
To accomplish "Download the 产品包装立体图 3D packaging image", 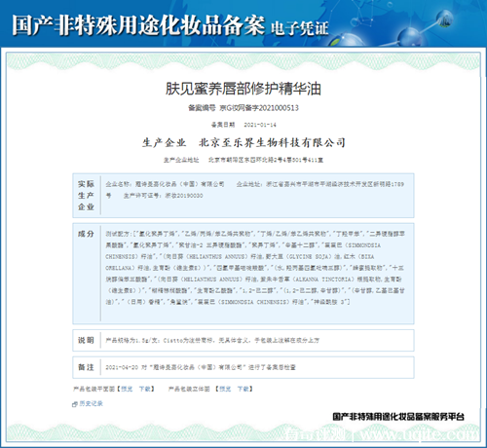I will tap(243, 389).
